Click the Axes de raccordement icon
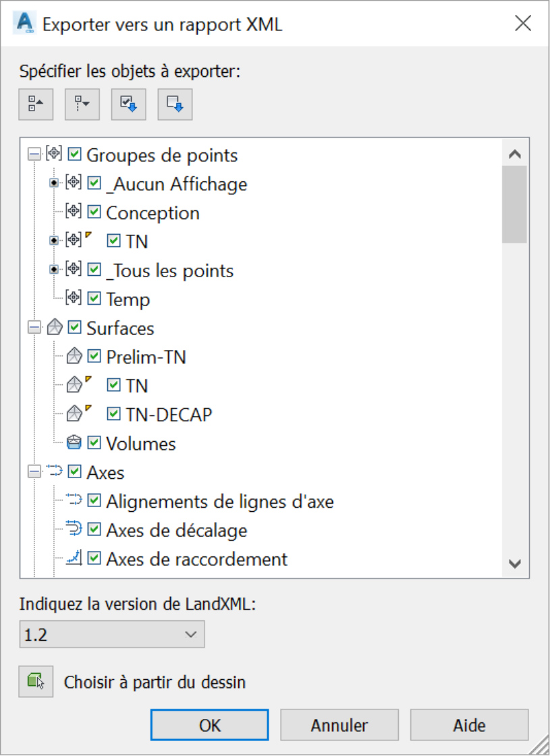 pyautogui.click(x=74, y=558)
